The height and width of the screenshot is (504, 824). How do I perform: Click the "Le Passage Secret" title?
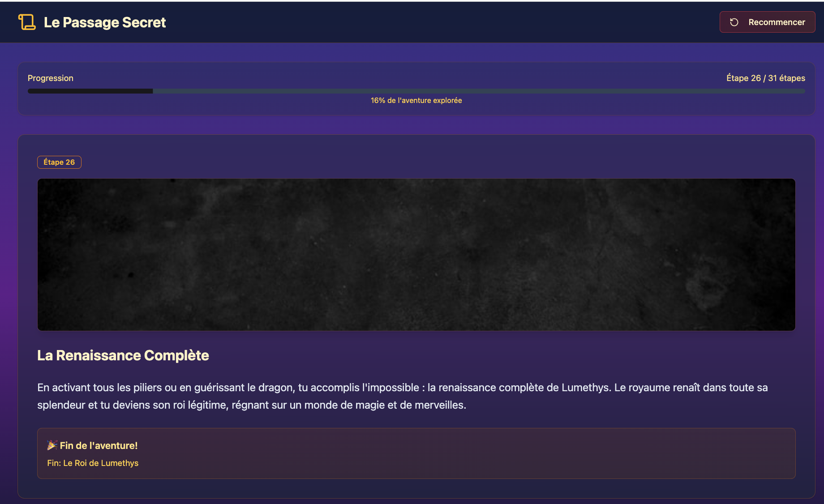coord(105,22)
